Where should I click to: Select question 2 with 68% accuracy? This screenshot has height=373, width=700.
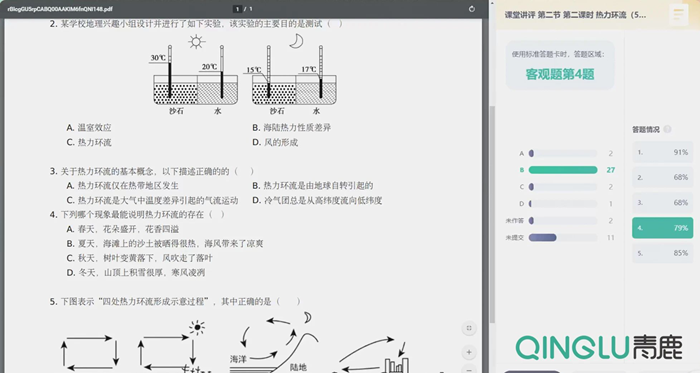click(x=662, y=177)
